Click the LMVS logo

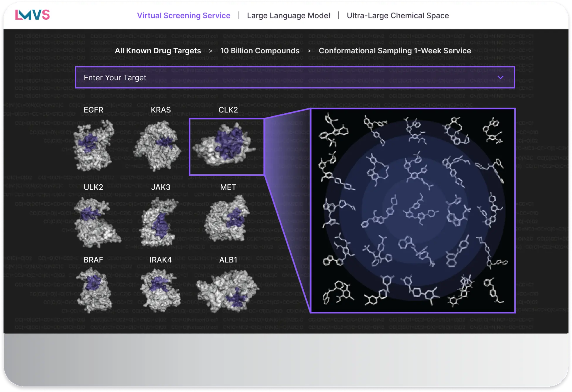[32, 15]
